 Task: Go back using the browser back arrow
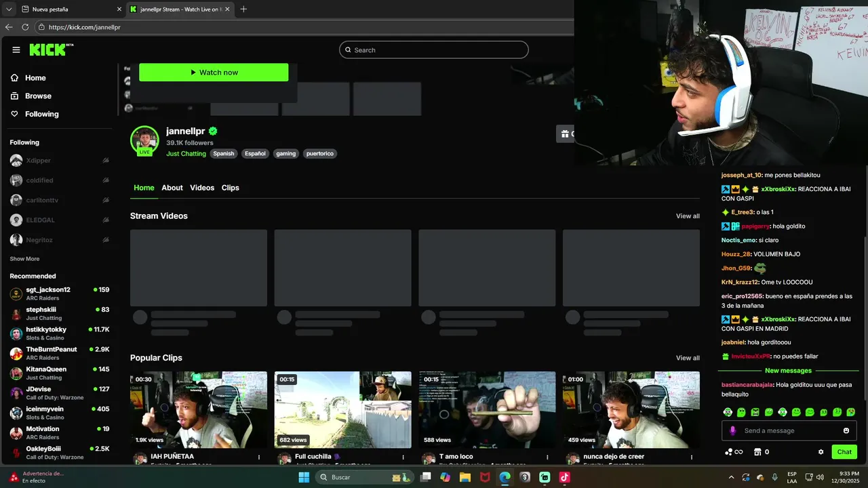[9, 27]
